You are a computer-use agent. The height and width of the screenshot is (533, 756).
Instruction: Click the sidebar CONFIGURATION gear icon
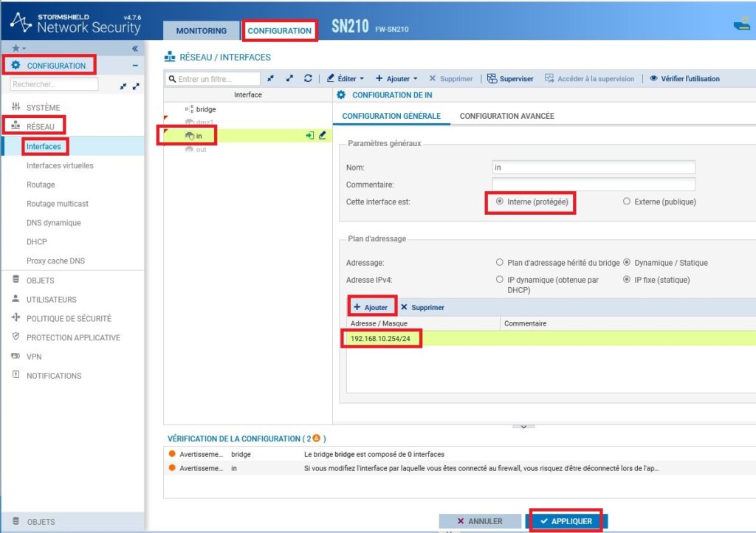coord(16,65)
